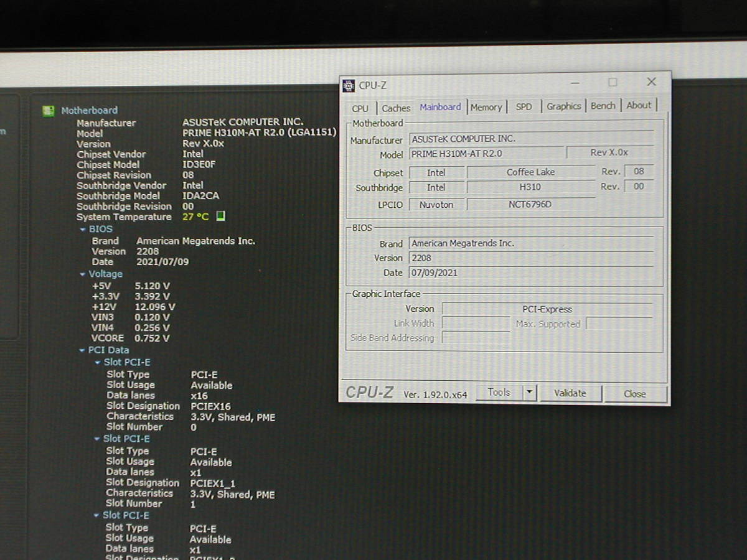
Task: Click the southbridge model value 'IDA2CA'
Action: coord(200,196)
